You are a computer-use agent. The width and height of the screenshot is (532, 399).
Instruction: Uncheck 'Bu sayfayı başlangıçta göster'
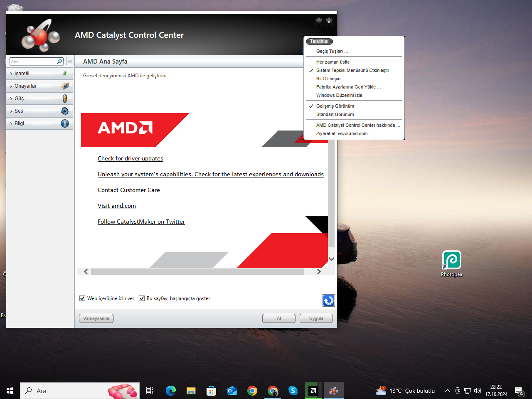click(x=142, y=298)
